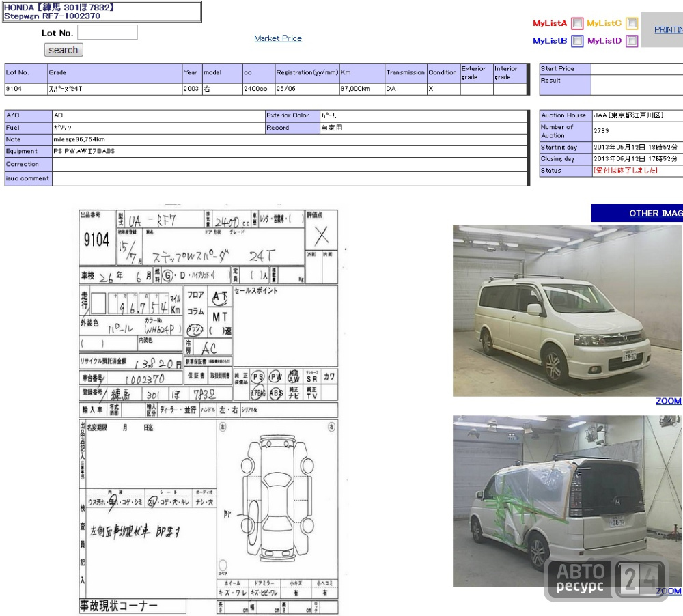The image size is (683, 616).
Task: Click the search button
Action: click(64, 50)
